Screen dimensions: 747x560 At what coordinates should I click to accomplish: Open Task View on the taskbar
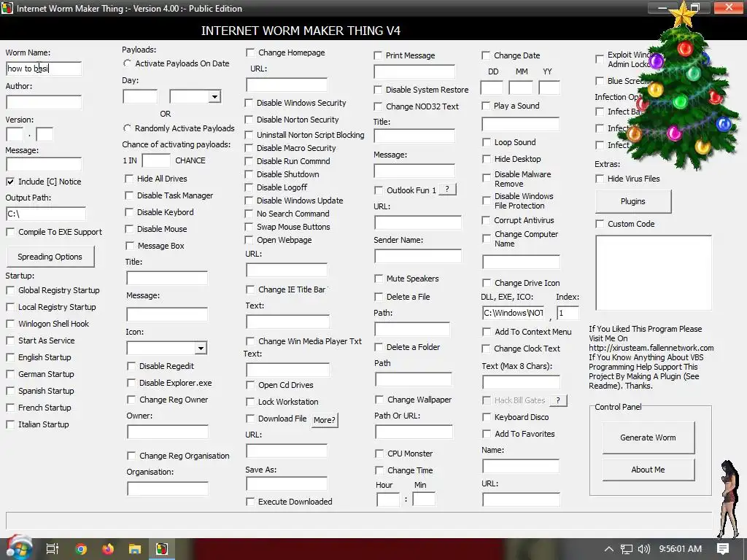coord(52,549)
